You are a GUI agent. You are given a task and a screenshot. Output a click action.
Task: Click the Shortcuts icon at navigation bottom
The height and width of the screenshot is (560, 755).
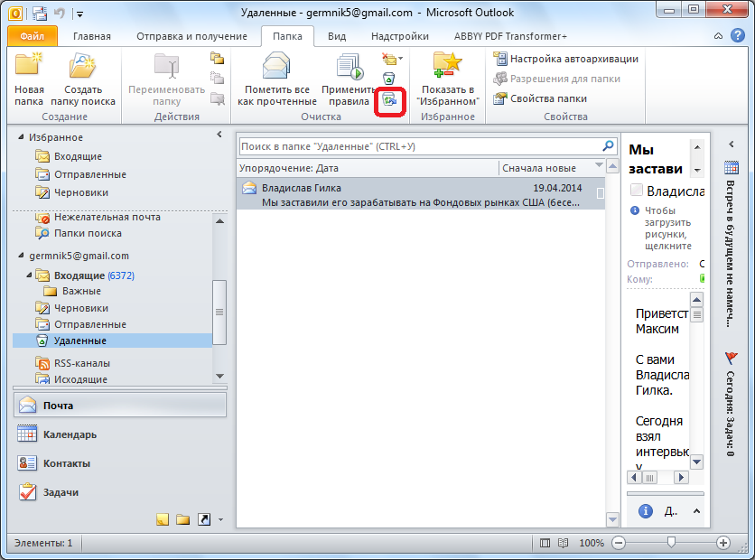click(204, 519)
